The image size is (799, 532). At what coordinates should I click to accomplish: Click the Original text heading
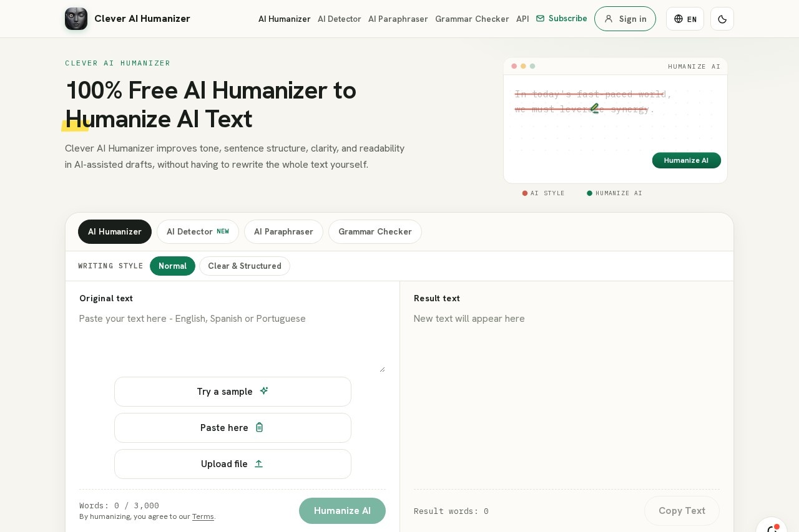click(106, 298)
